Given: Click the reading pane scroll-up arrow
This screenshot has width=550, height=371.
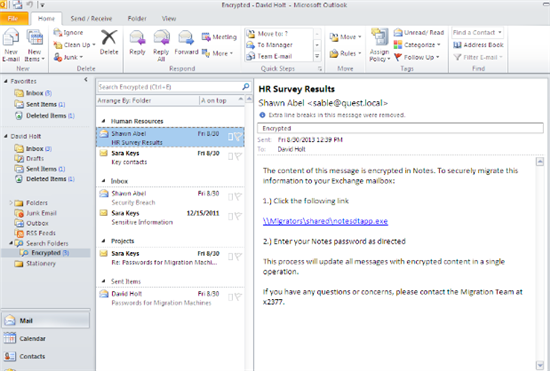Looking at the screenshot, I should click(539, 162).
